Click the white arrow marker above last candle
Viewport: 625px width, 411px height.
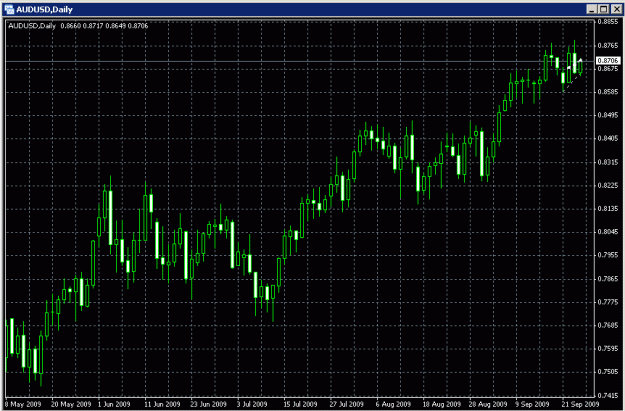(580, 60)
